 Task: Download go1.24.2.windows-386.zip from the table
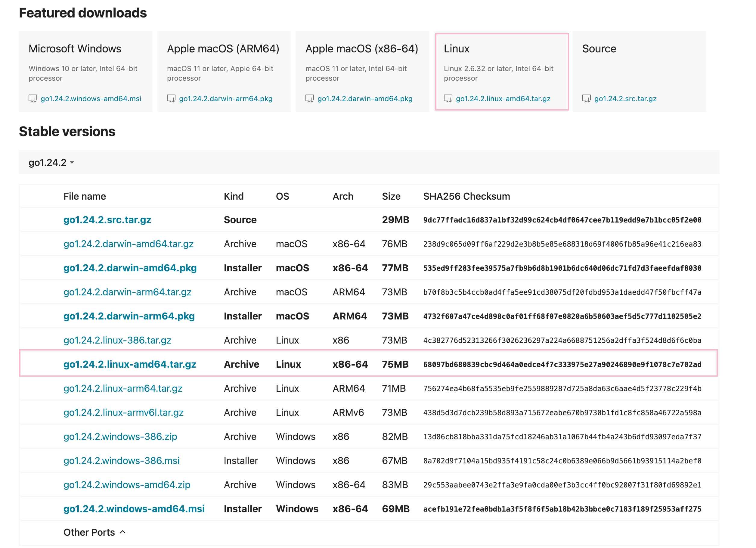tap(120, 436)
